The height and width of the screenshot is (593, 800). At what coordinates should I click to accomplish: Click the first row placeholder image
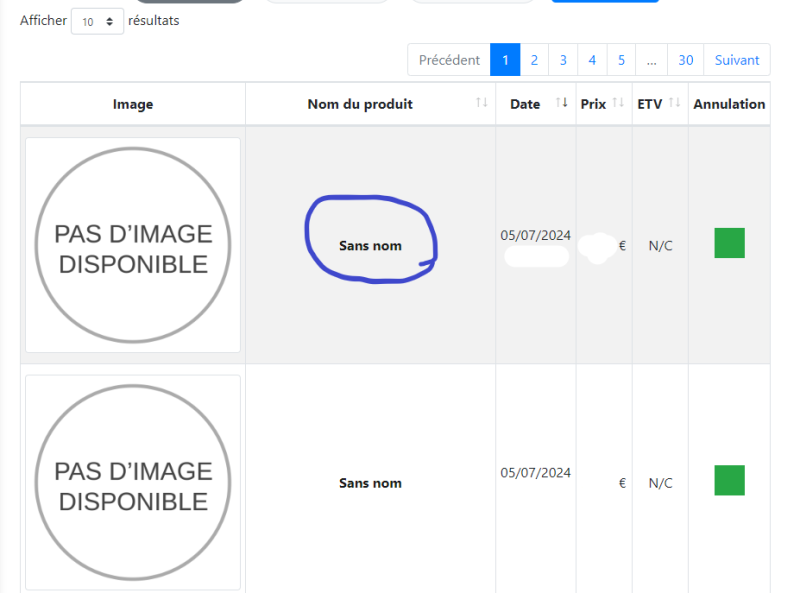tap(133, 245)
